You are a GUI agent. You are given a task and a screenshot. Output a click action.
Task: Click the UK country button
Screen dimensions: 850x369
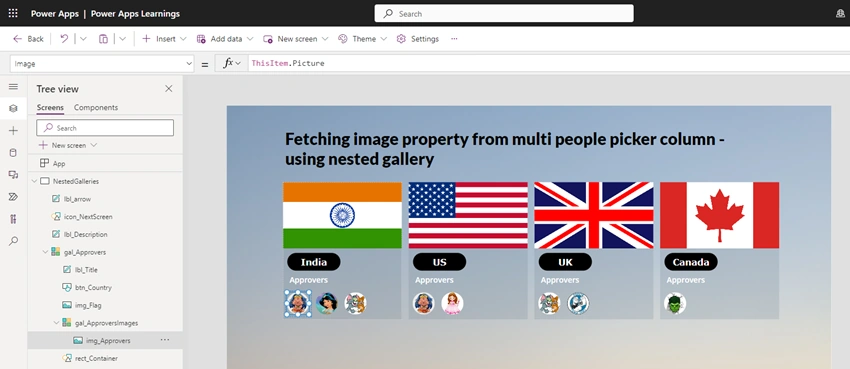565,262
